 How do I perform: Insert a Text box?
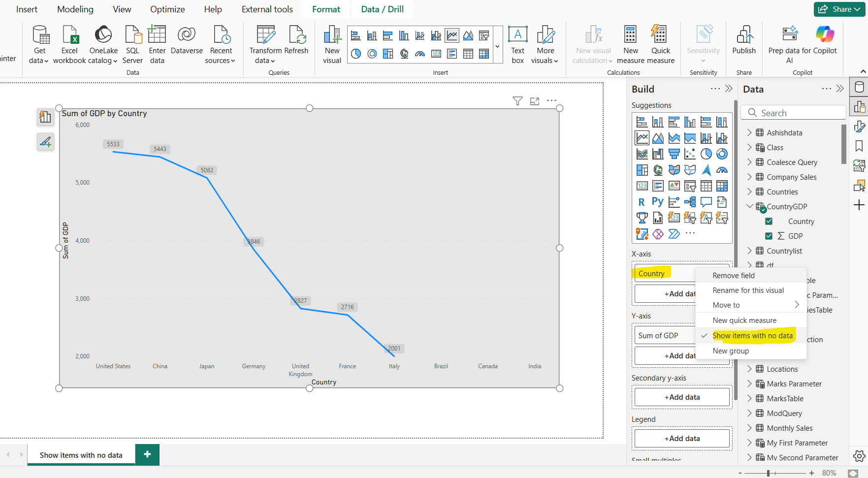click(517, 44)
